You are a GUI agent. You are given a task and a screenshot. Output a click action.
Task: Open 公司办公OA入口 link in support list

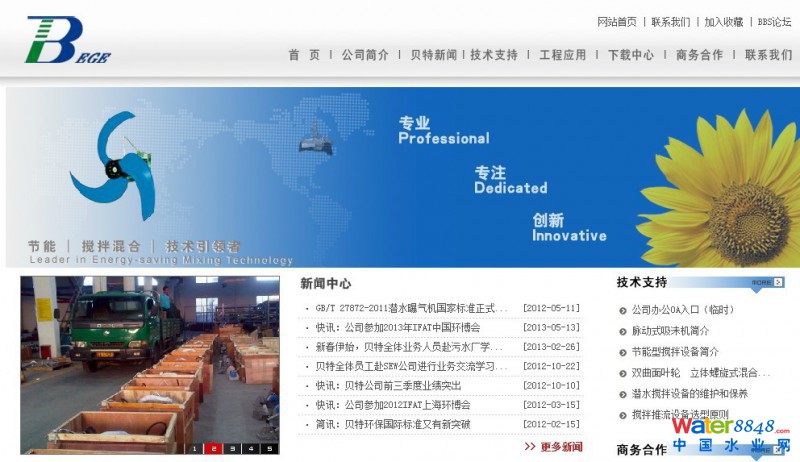click(683, 310)
